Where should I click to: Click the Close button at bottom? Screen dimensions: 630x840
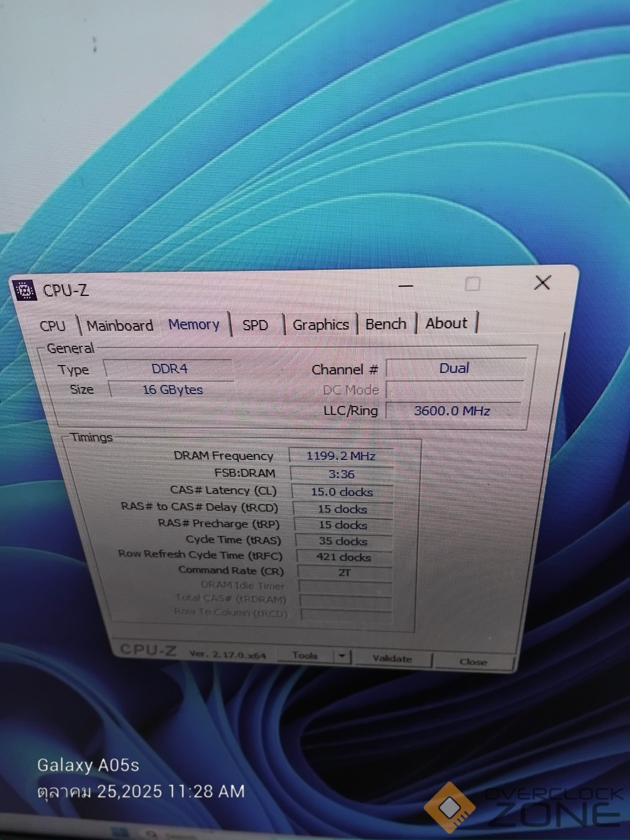pos(473,662)
